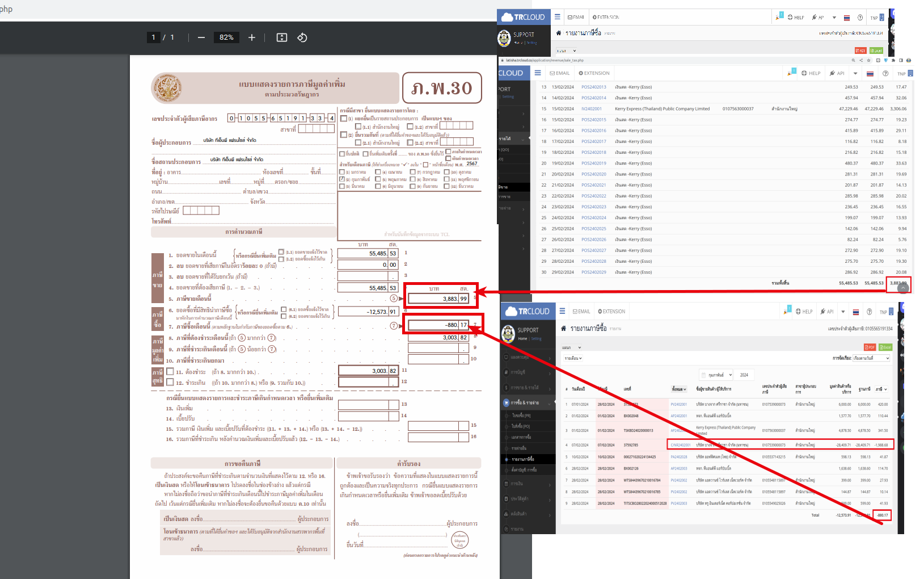The height and width of the screenshot is (579, 924).
Task: Open the ภาษี column dropdown in table header
Action: point(881,389)
